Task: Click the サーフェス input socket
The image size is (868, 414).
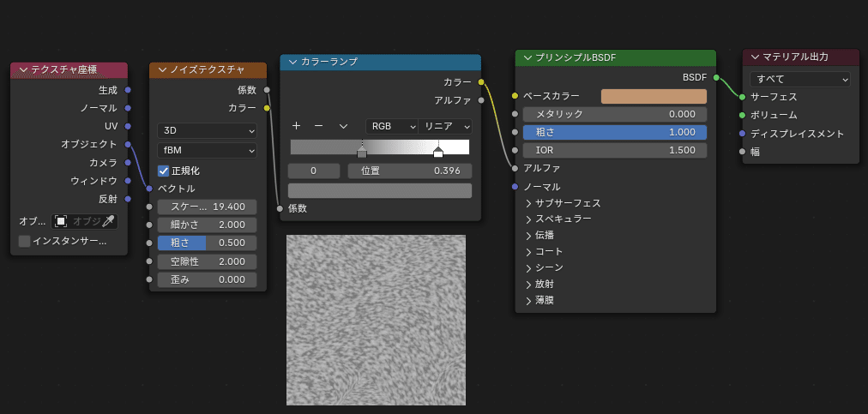Action: tap(742, 97)
